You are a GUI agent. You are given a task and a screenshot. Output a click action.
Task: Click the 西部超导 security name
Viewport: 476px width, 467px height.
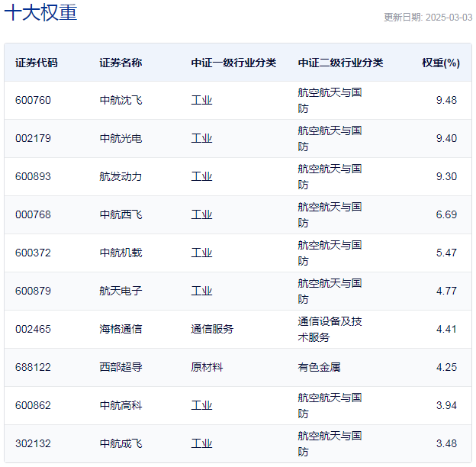tap(121, 367)
